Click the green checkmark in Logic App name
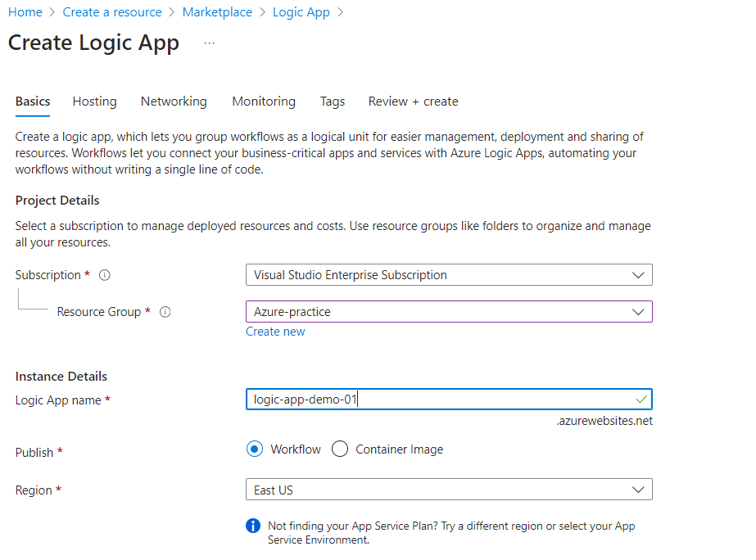The image size is (756, 560). [641, 400]
